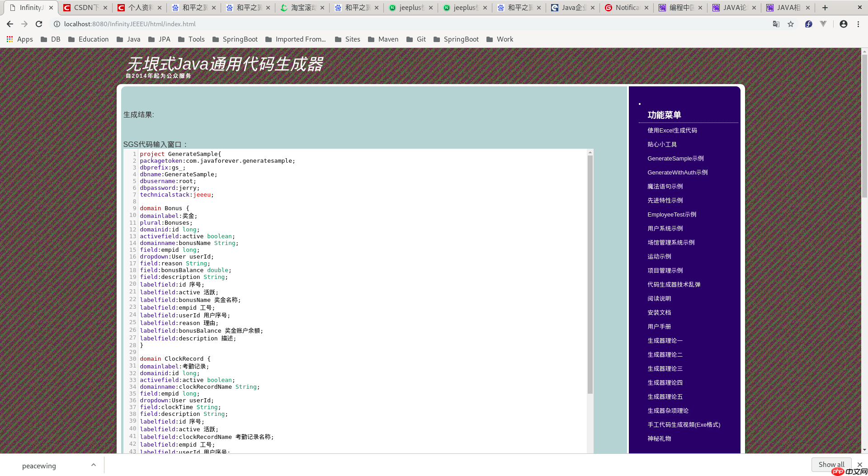Expand the Maven bookmarks folder

(383, 39)
